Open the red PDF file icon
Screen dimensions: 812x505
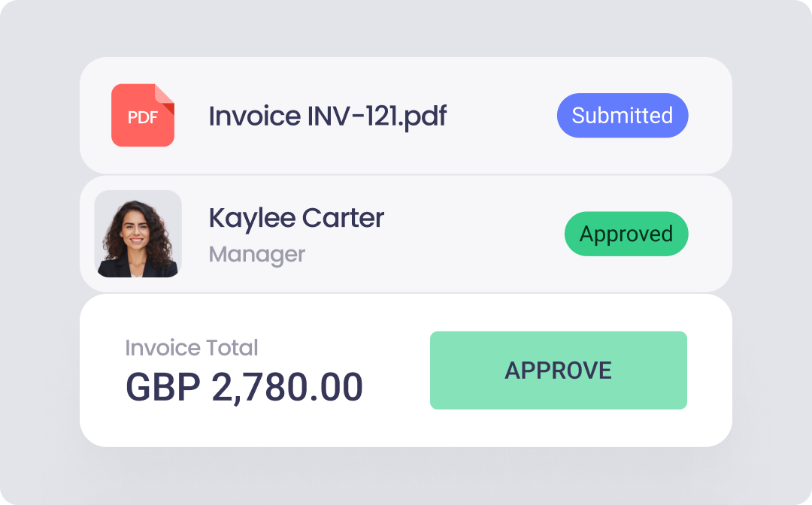pos(142,115)
